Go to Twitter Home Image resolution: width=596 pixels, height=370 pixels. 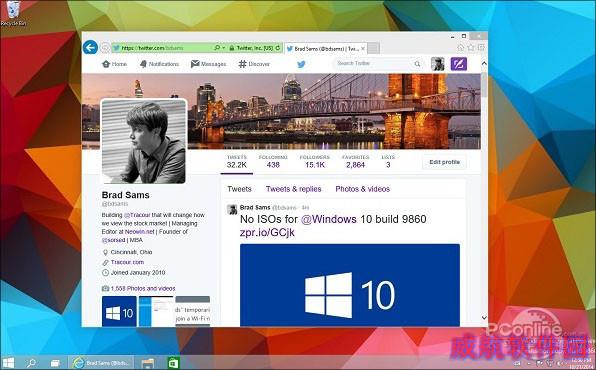click(114, 64)
